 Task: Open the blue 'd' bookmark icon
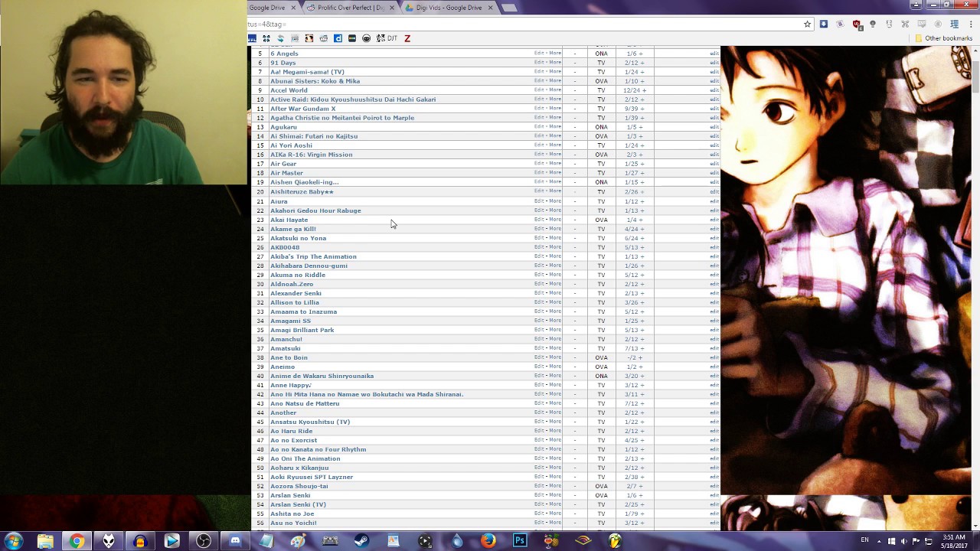338,38
